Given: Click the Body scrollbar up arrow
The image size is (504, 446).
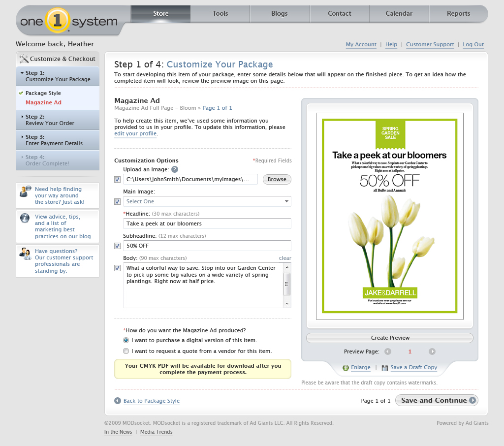Looking at the screenshot, I should click(x=287, y=267).
